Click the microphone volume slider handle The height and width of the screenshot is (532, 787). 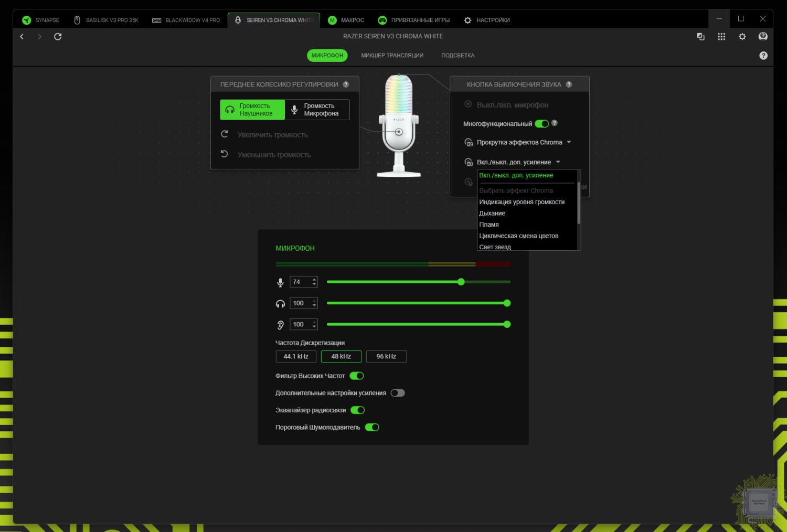461,282
